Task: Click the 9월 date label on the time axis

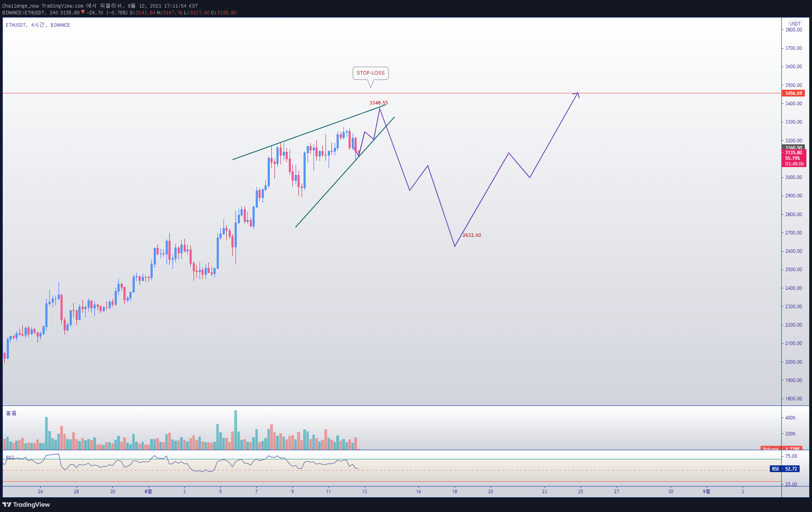Action: pos(706,492)
